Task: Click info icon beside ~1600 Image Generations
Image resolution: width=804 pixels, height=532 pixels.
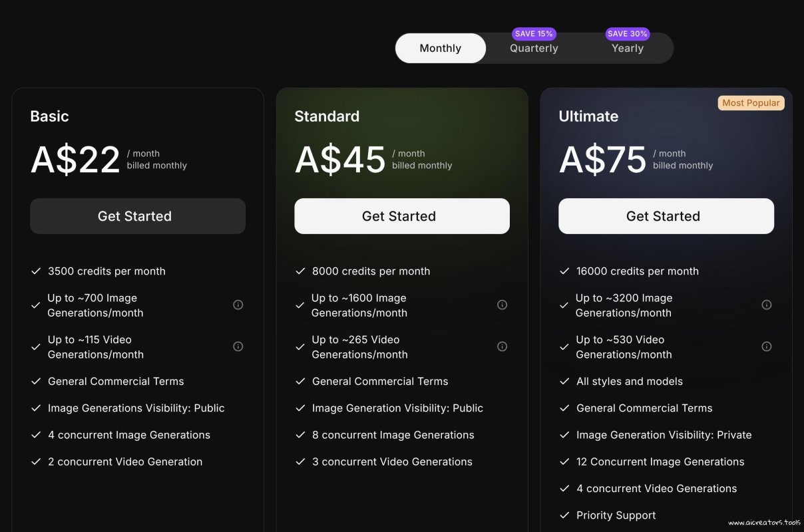Action: click(x=502, y=305)
